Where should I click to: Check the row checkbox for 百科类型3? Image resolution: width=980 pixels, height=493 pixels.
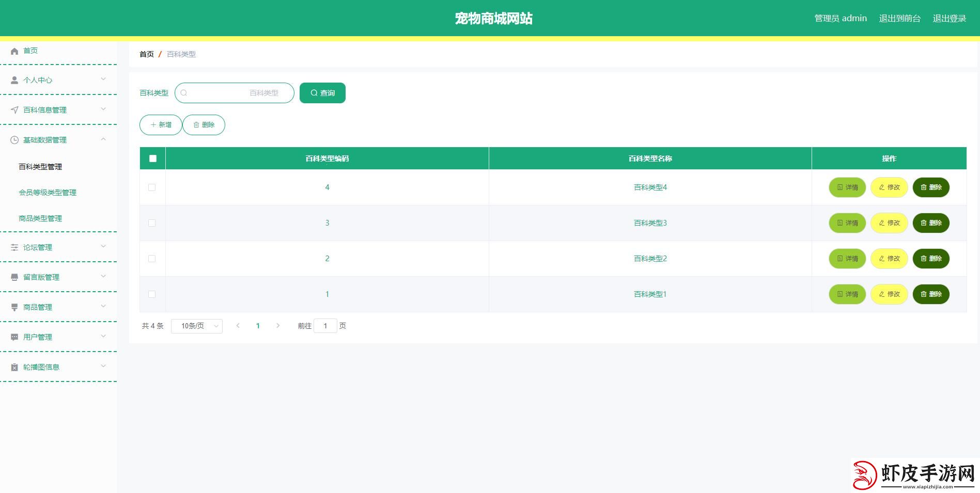[x=152, y=223]
